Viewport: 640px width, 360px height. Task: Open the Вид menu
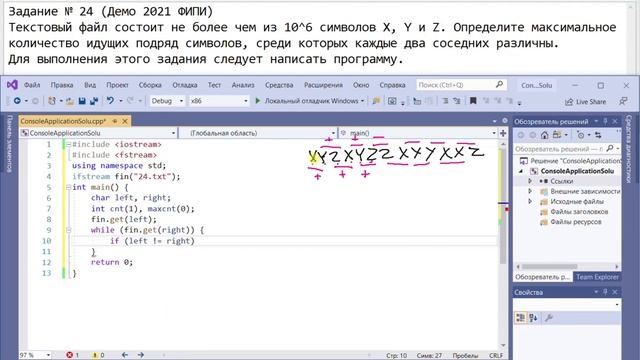point(90,85)
